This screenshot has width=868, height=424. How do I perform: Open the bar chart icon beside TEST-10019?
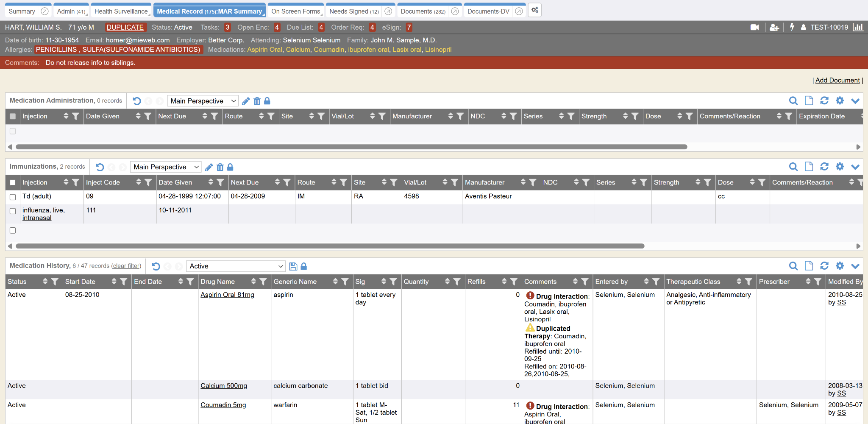tap(858, 28)
